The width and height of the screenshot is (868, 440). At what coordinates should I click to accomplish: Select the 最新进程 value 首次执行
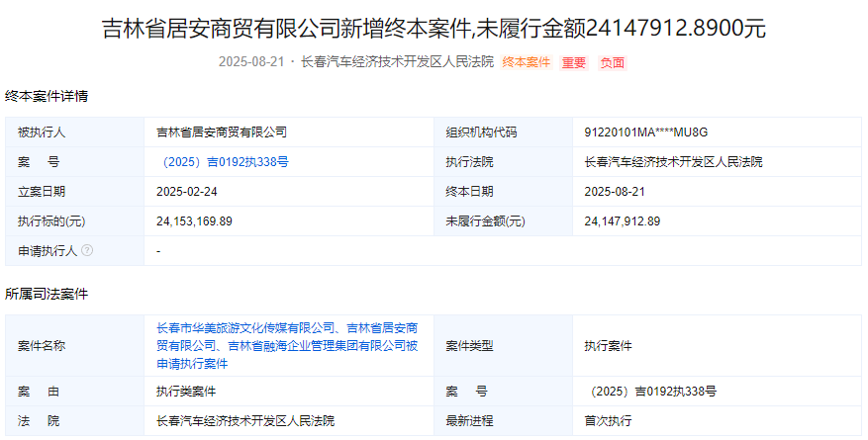(608, 421)
